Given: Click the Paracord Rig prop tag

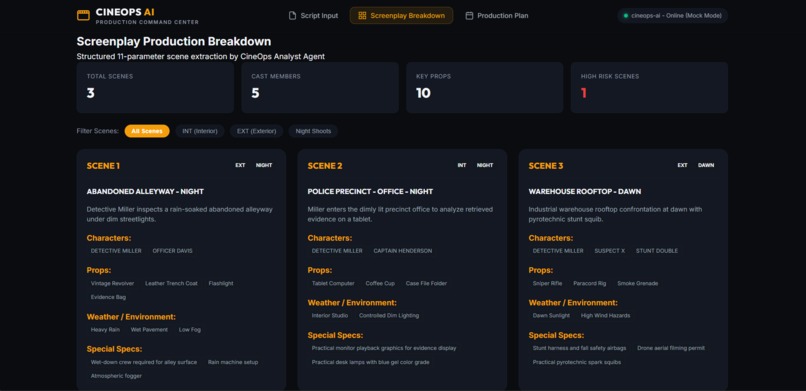Looking at the screenshot, I should pyautogui.click(x=590, y=283).
